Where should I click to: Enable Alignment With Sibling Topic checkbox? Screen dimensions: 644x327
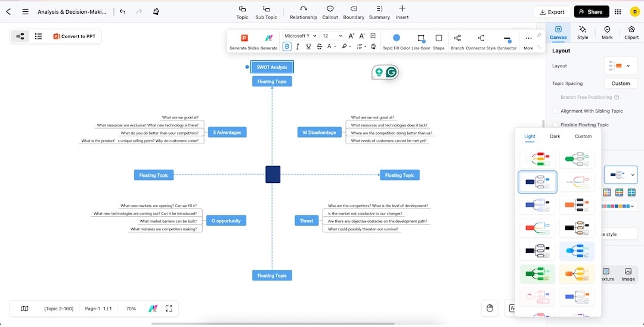pos(555,111)
